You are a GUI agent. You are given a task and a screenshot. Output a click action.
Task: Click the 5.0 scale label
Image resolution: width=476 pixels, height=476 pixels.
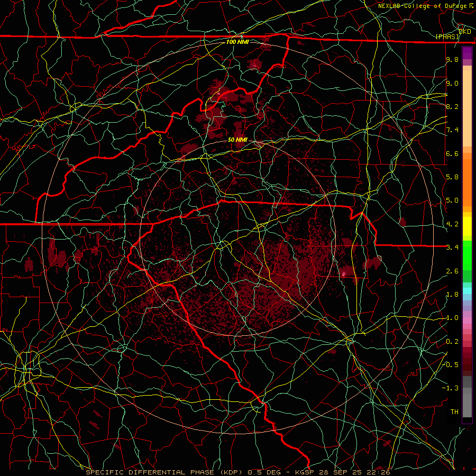tap(452, 200)
